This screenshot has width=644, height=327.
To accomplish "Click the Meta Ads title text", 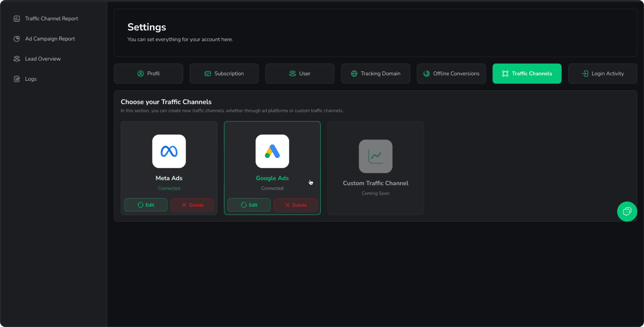I will pos(169,178).
